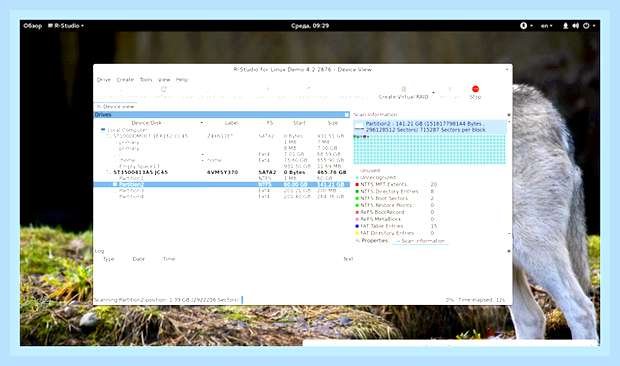Switch to the Scan Information tab

pyautogui.click(x=421, y=241)
